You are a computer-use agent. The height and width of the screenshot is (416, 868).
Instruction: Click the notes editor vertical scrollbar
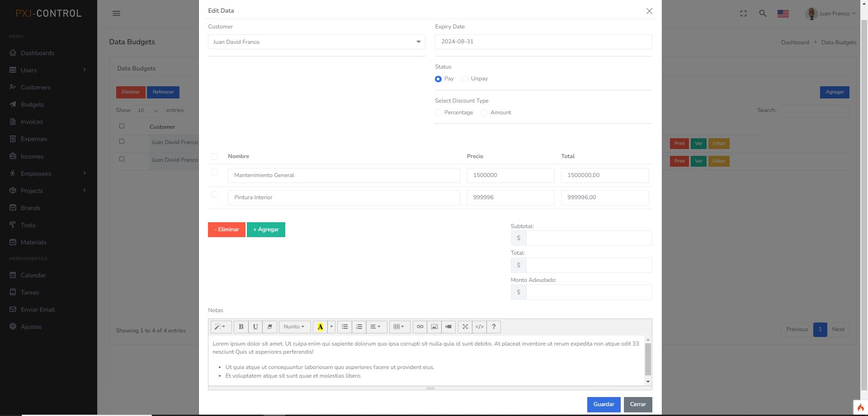point(648,360)
